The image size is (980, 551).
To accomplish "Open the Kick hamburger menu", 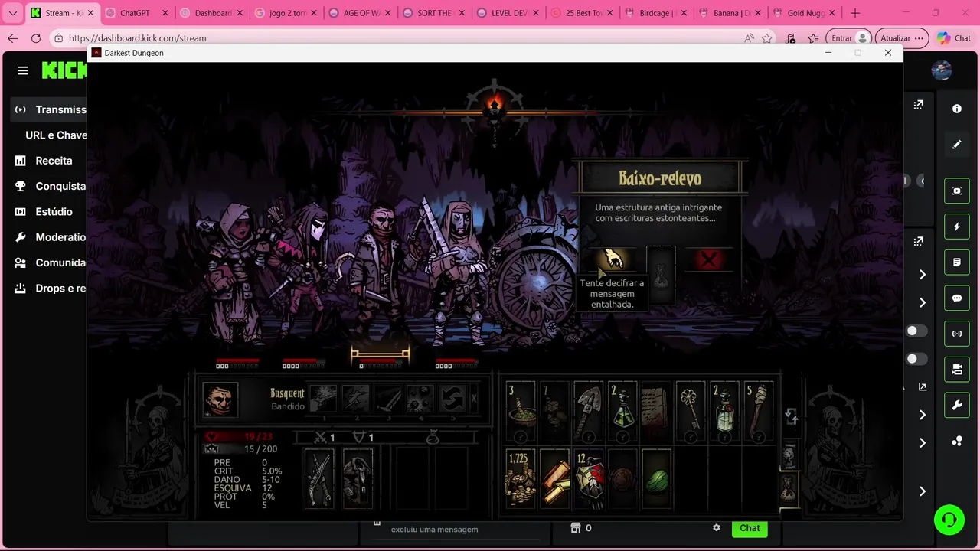I will tap(23, 70).
